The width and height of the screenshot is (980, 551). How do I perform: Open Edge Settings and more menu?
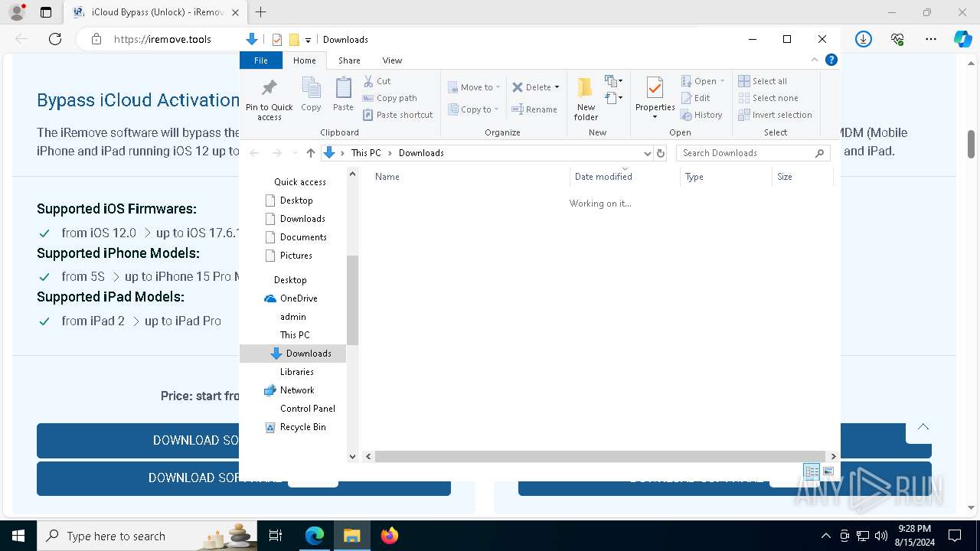pyautogui.click(x=931, y=39)
